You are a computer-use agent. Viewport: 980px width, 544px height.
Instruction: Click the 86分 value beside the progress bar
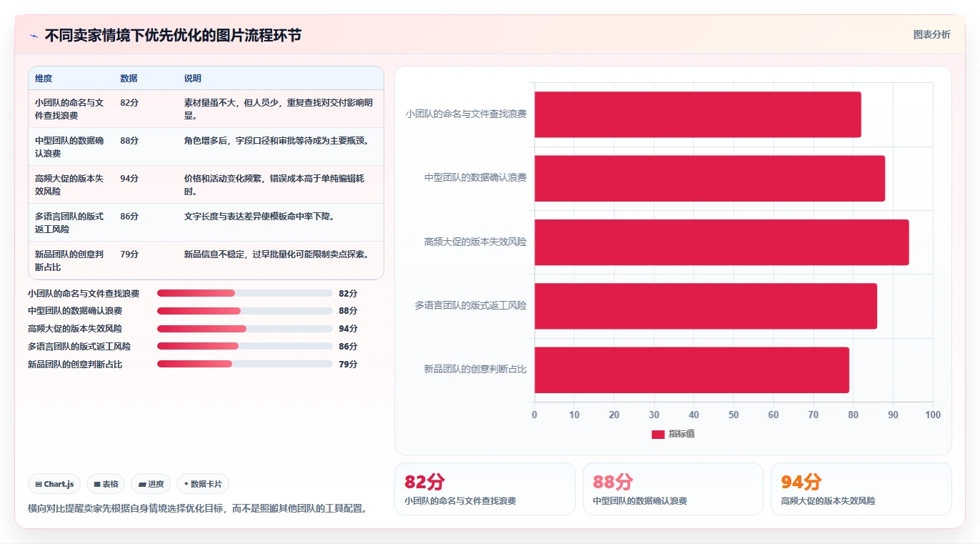click(x=348, y=347)
